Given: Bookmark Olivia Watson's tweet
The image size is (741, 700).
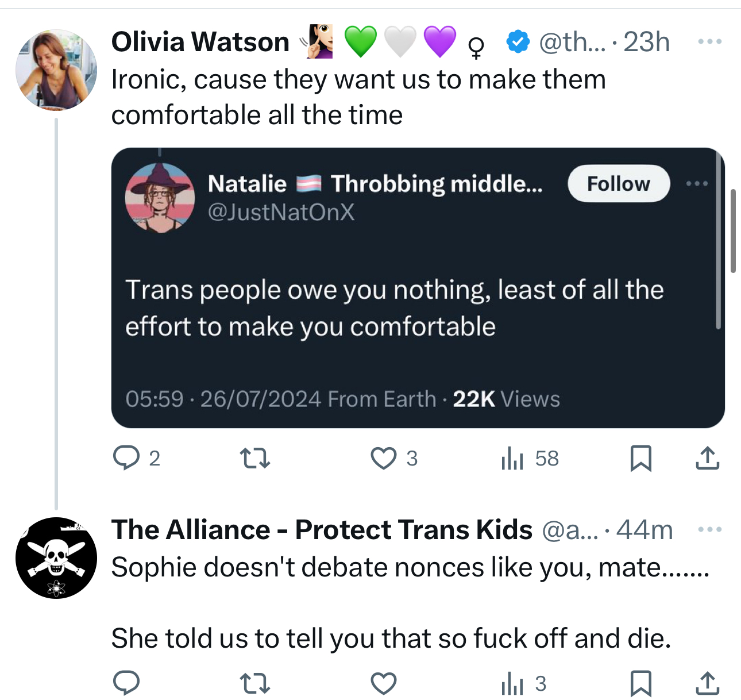Looking at the screenshot, I should tap(640, 458).
